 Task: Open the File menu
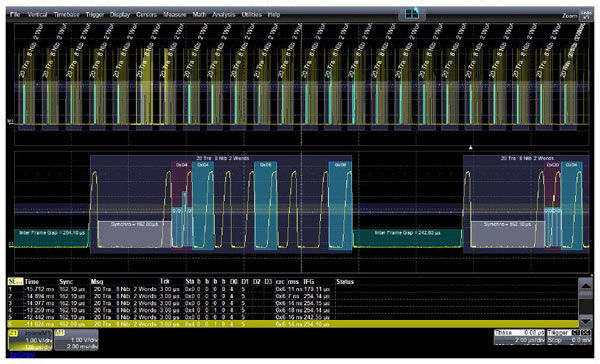(15, 15)
